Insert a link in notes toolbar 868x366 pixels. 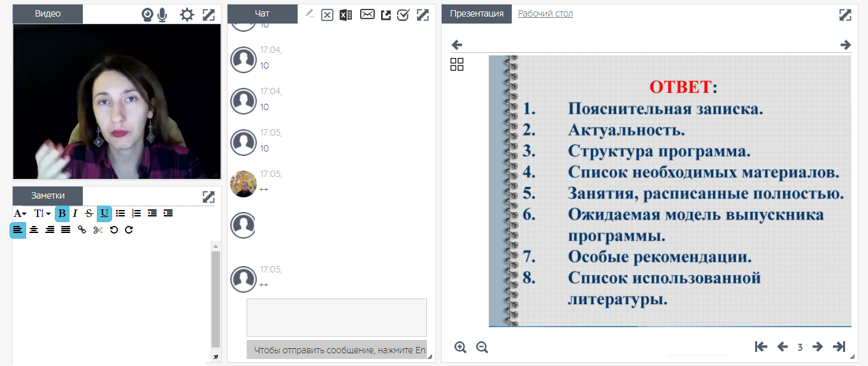(x=82, y=230)
